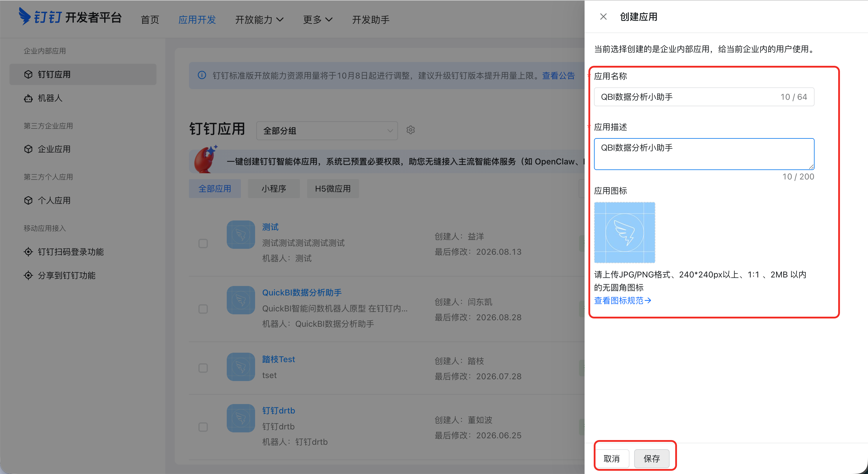The image size is (868, 474).
Task: Expand the 开放能力 menu
Action: point(259,19)
